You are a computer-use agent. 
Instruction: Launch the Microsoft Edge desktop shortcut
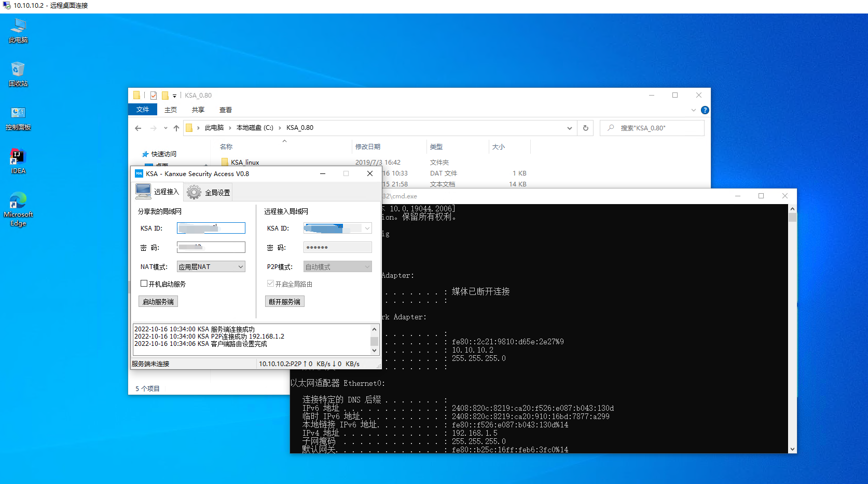(18, 209)
